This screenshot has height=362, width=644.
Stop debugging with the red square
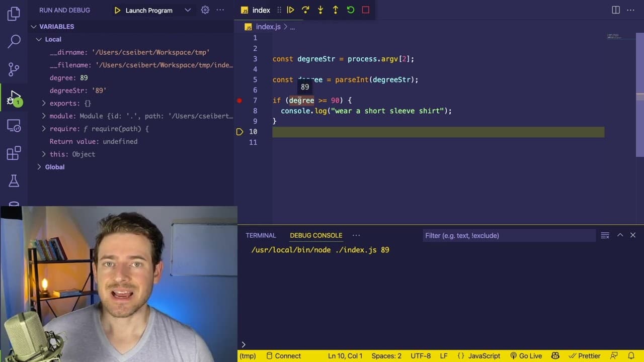coord(366,10)
